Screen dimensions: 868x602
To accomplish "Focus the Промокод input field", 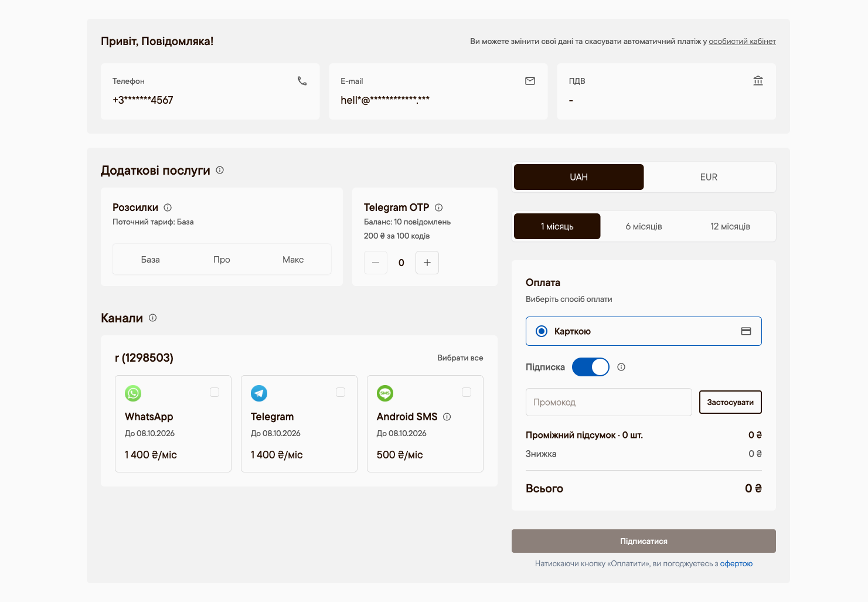I will pyautogui.click(x=608, y=402).
